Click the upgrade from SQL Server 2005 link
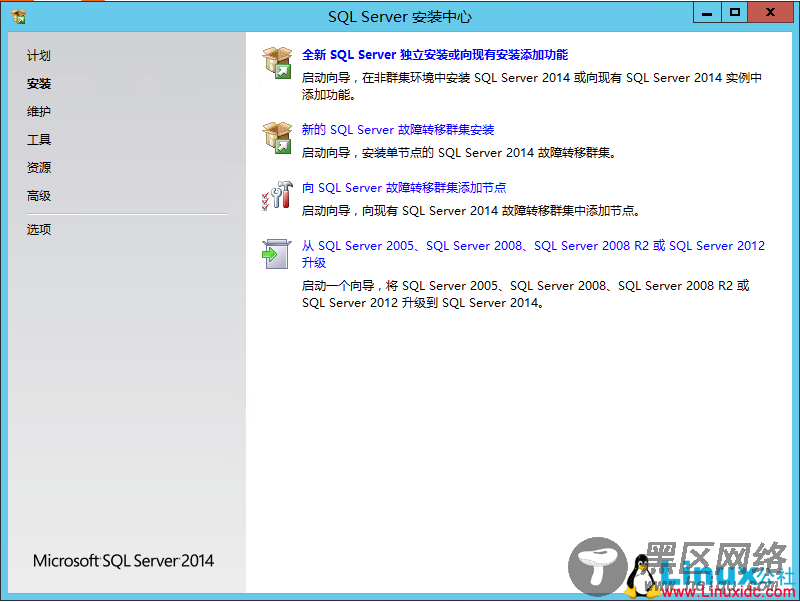The image size is (800, 602). (x=533, y=254)
